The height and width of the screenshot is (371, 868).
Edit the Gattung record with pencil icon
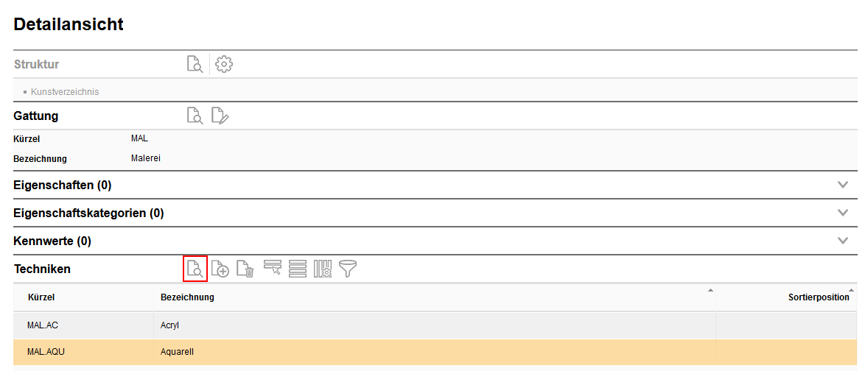220,116
